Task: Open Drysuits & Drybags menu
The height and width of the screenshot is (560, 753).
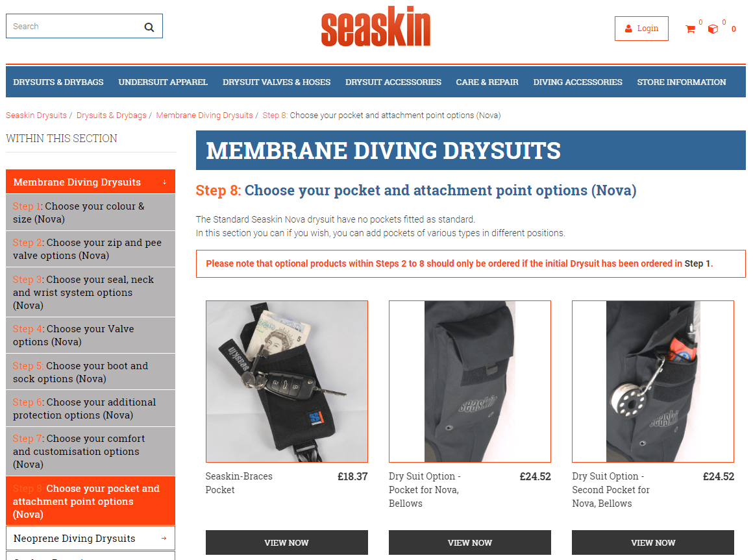Action: 58,82
